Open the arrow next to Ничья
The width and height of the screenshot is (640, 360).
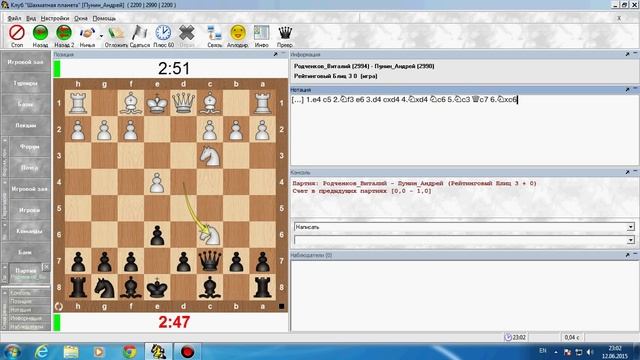click(x=101, y=36)
